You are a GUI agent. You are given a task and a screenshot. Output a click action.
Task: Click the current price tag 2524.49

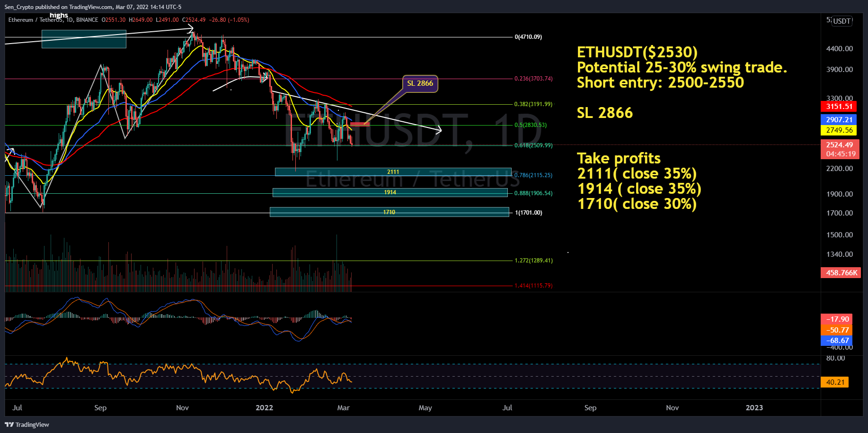840,145
